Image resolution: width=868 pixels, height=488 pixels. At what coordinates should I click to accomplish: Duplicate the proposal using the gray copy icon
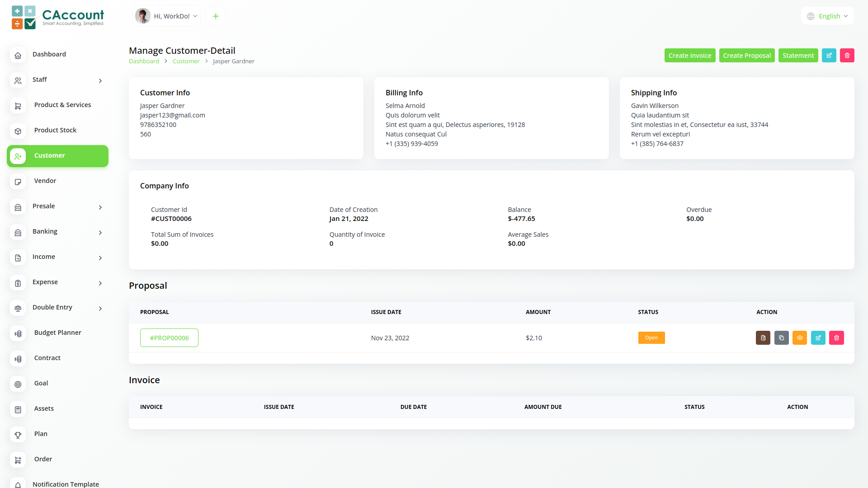click(x=781, y=338)
